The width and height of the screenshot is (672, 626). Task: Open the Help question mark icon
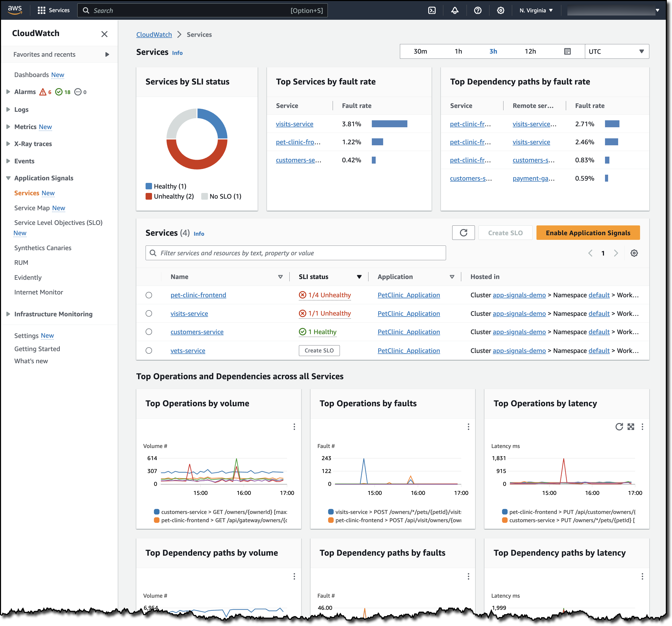pos(478,10)
